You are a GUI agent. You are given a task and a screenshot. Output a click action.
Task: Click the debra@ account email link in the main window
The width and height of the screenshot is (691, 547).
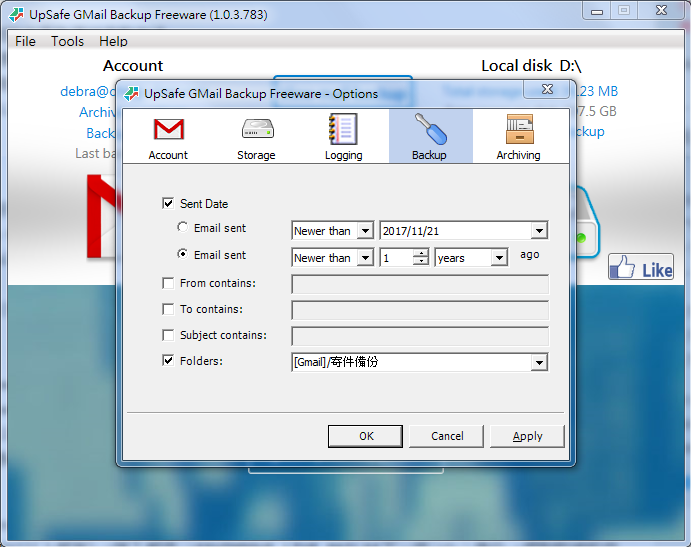pyautogui.click(x=88, y=92)
